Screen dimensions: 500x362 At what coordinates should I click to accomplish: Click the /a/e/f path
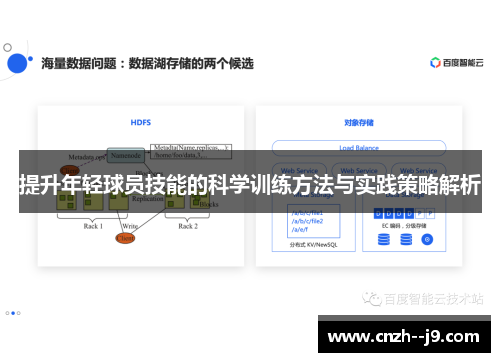pyautogui.click(x=300, y=230)
